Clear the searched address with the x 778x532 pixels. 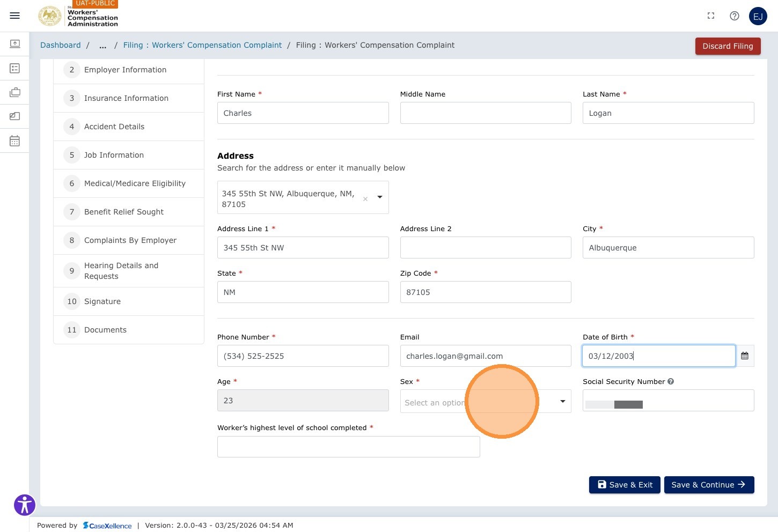365,199
